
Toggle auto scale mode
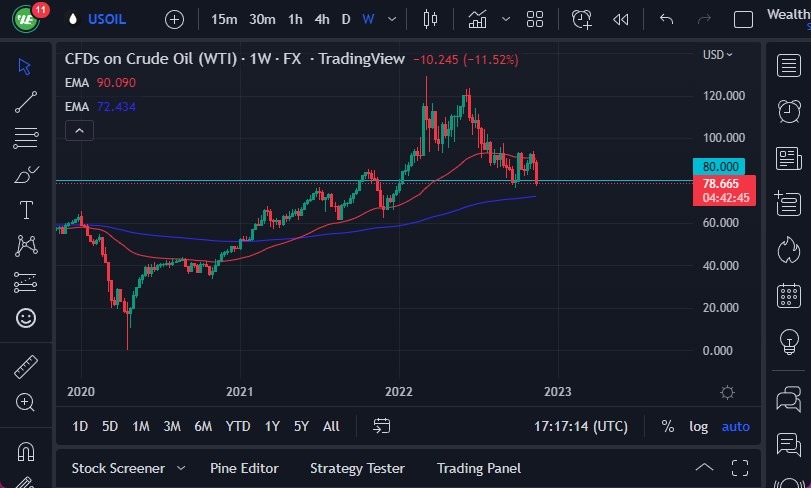(735, 426)
